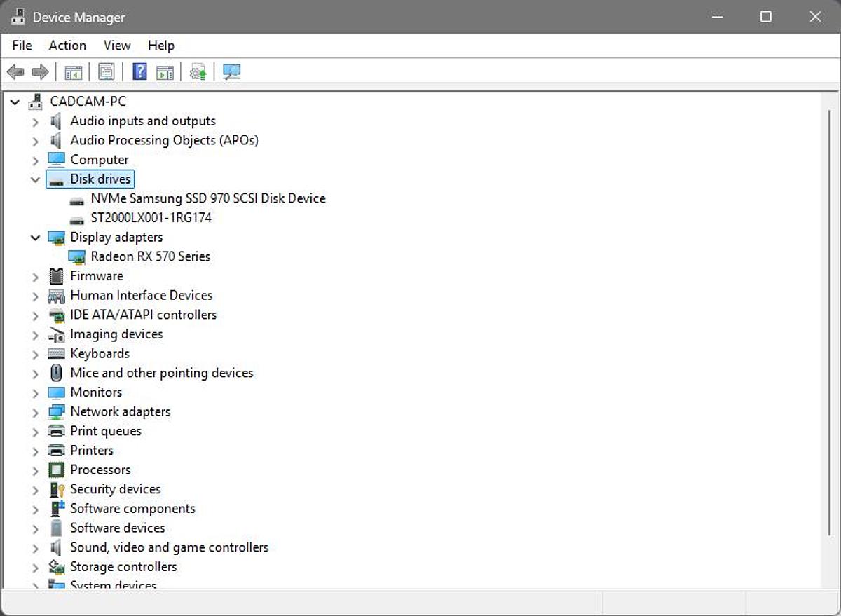Collapse the CADCAM-PC root node

[15, 102]
